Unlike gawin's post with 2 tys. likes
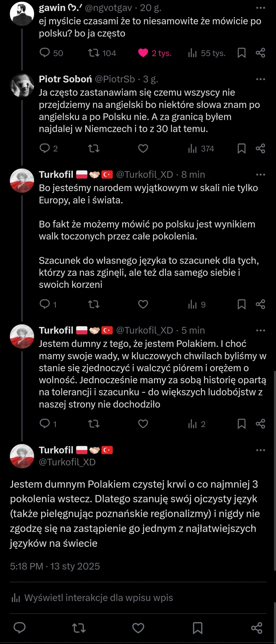Screen dimensions: 276x644 [x=143, y=53]
